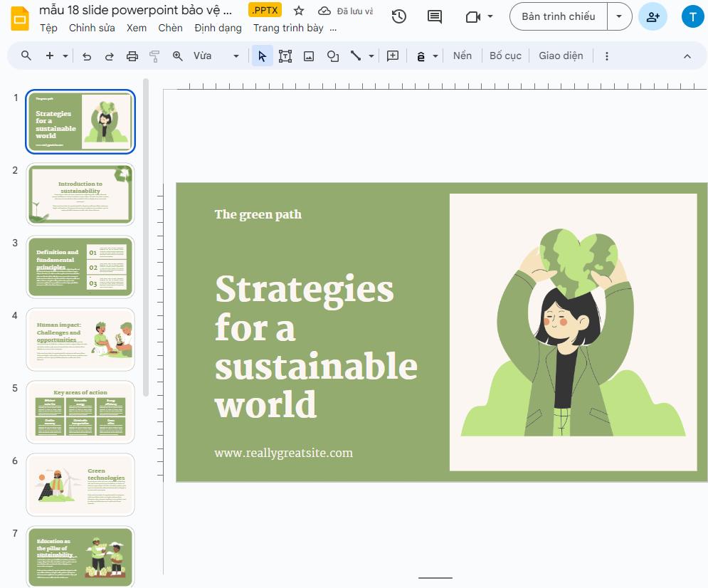Star this presentation
This screenshot has width=708, height=588.
tap(298, 11)
